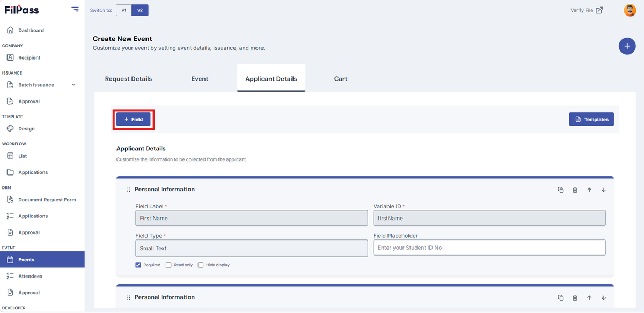Expand the Batch Issuance submenu
This screenshot has width=644, height=313.
pyautogui.click(x=74, y=85)
